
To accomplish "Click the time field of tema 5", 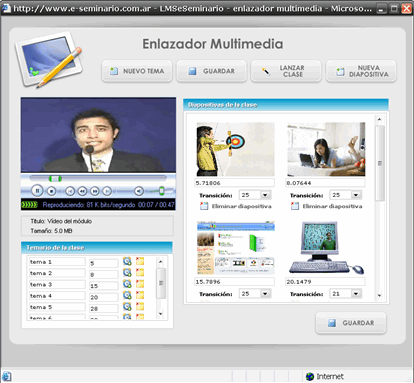I will pos(104,309).
